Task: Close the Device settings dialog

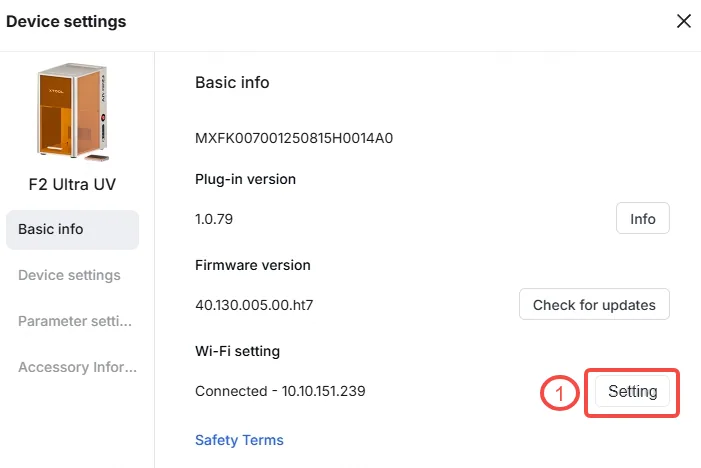Action: [x=684, y=21]
